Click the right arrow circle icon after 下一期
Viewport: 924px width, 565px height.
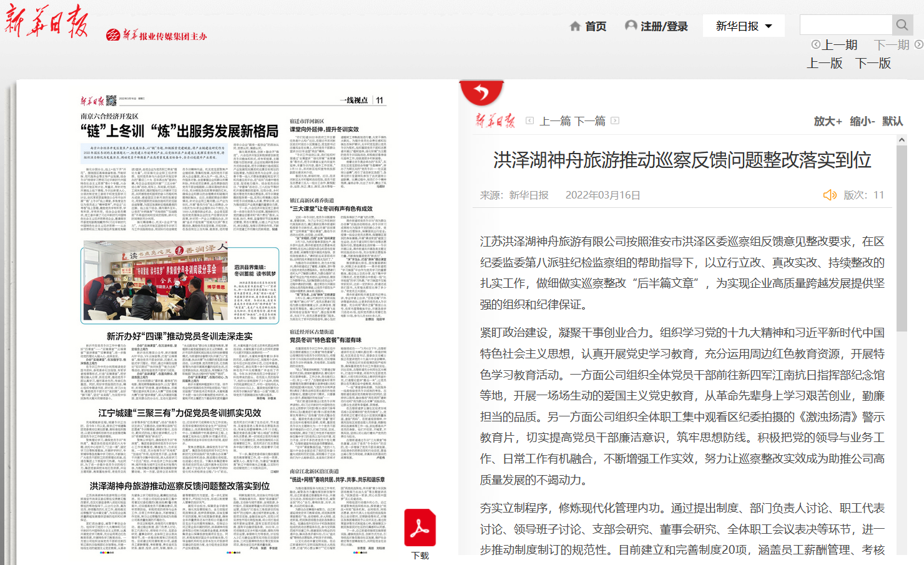click(919, 44)
